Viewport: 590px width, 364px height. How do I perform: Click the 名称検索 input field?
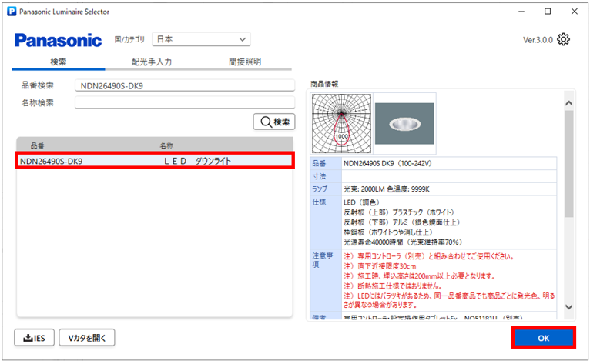point(185,102)
